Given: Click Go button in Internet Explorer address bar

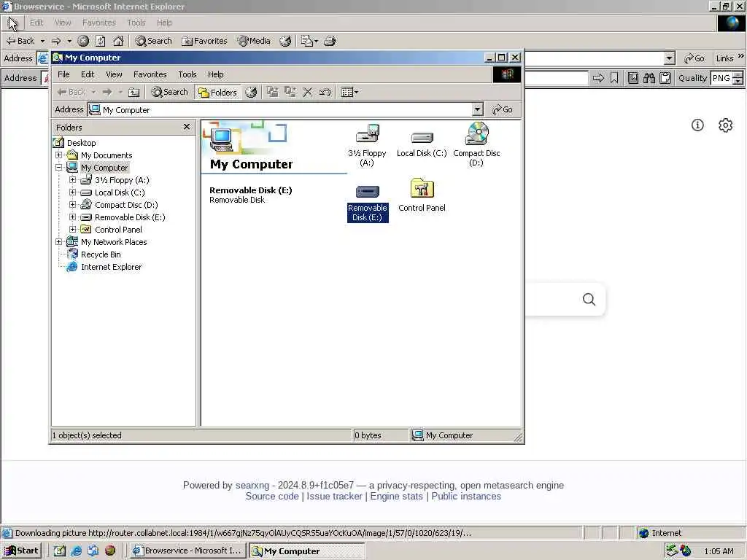Looking at the screenshot, I should [x=694, y=58].
